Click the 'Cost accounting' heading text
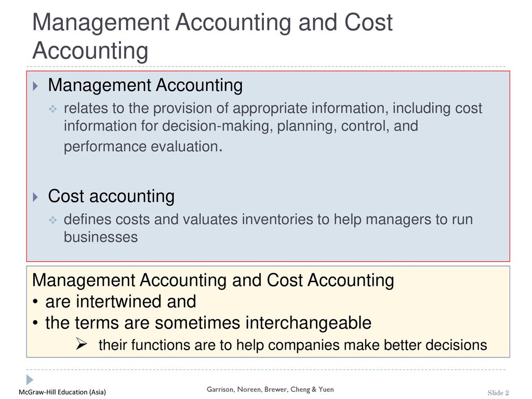This screenshot has height=399, width=532. point(111,196)
